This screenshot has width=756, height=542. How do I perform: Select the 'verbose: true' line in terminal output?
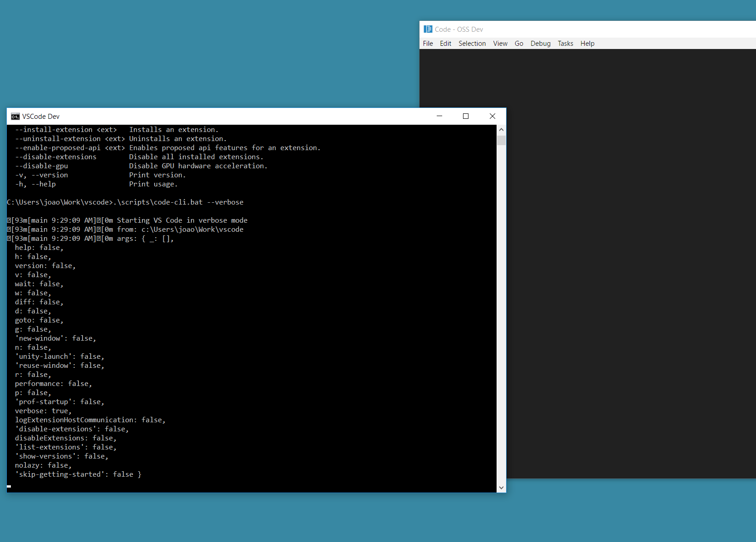43,410
